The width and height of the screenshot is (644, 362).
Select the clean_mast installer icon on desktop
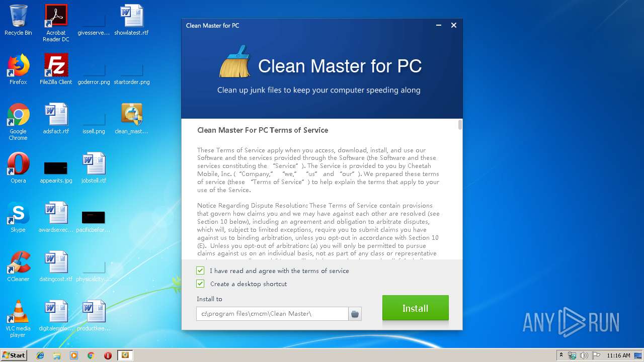pyautogui.click(x=131, y=119)
